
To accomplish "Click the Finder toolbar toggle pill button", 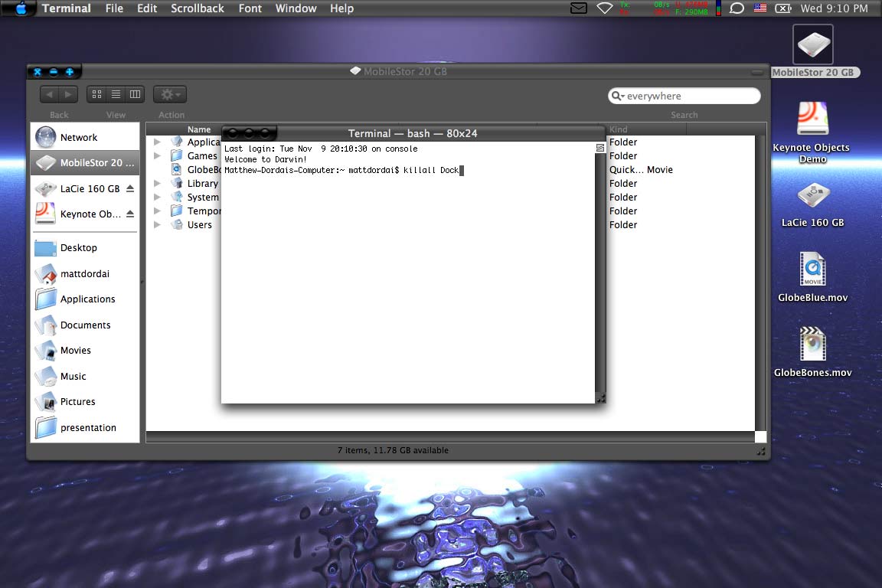I will point(757,72).
